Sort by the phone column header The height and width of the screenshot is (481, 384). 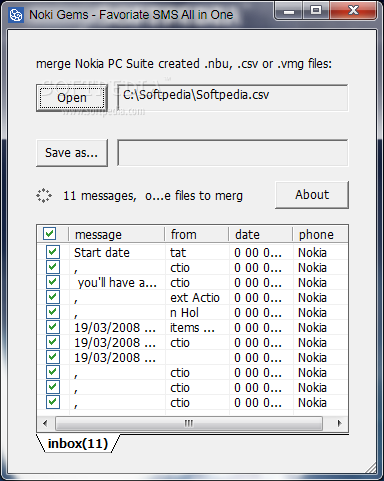(x=320, y=234)
